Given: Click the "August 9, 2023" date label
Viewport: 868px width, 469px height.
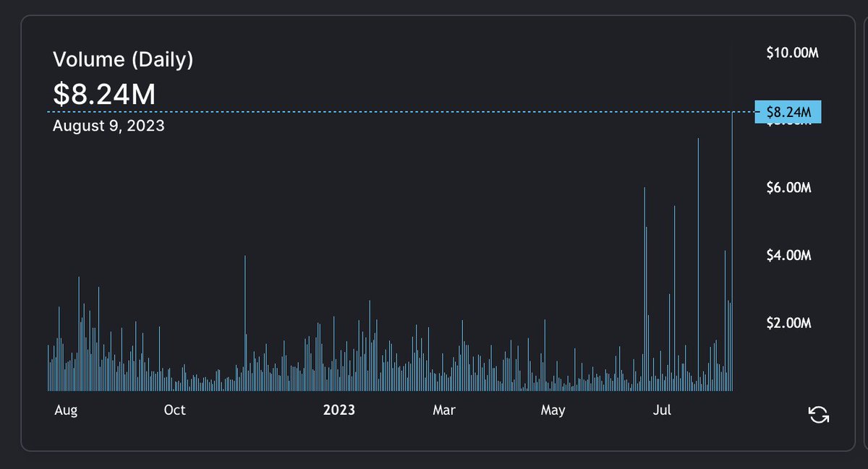Looking at the screenshot, I should click(109, 126).
